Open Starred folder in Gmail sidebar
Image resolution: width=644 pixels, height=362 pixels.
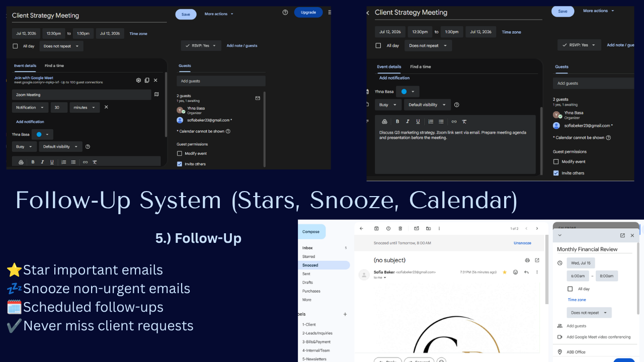[308, 256]
